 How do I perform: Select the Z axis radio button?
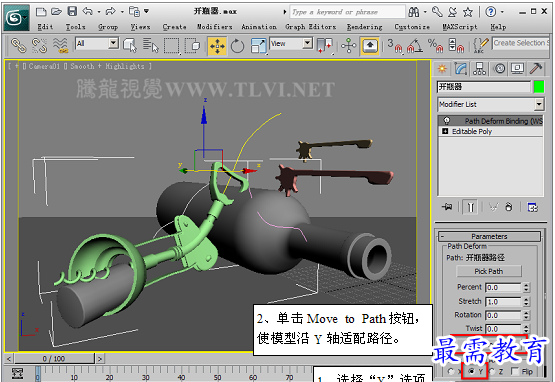pos(492,371)
